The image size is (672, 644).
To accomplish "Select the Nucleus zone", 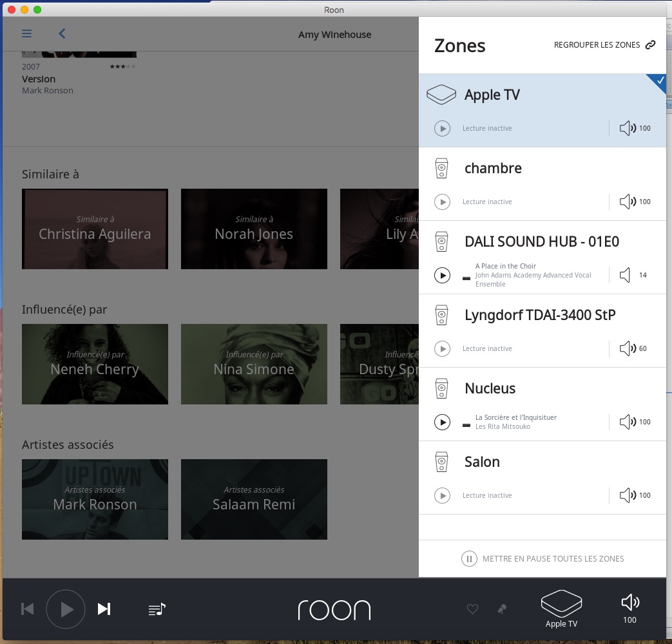I will (x=542, y=404).
